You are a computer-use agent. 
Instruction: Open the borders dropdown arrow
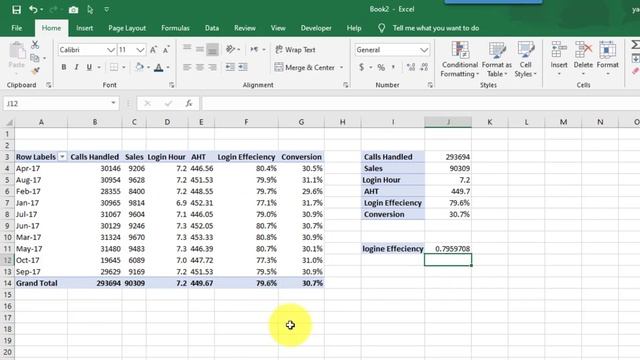pos(124,67)
